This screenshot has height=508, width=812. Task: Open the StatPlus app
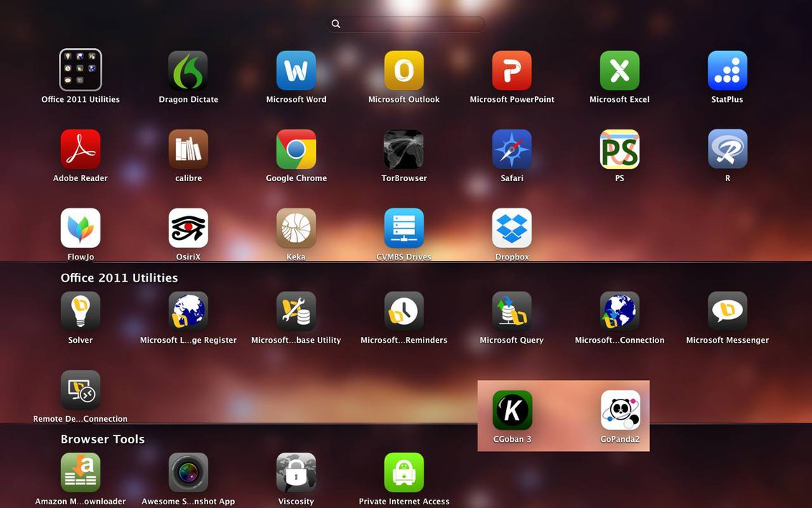(x=727, y=70)
